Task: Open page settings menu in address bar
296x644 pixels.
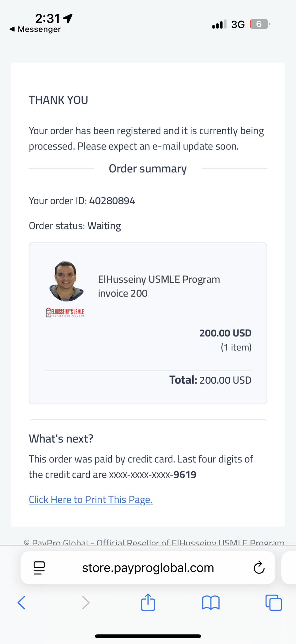Action: (39, 568)
